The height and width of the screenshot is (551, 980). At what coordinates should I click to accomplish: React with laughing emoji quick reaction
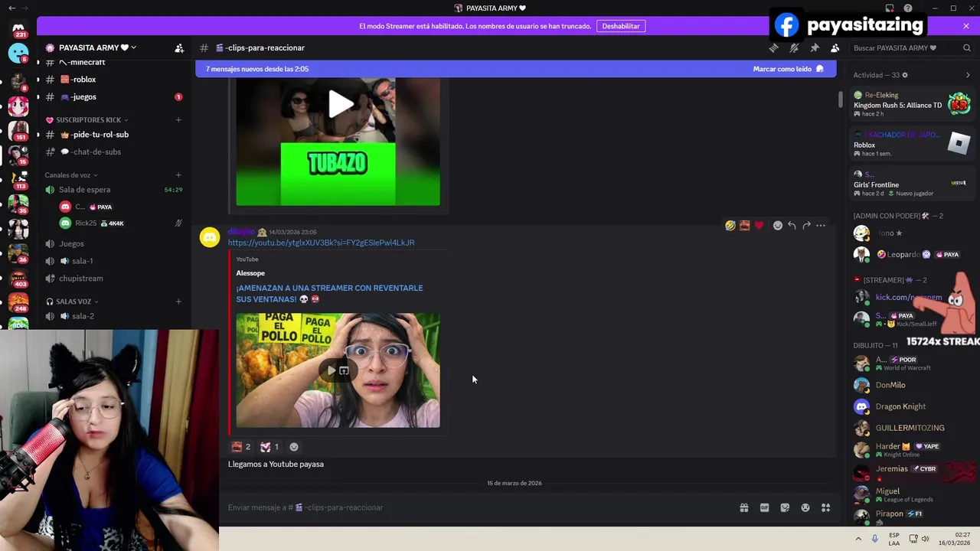[x=730, y=226]
